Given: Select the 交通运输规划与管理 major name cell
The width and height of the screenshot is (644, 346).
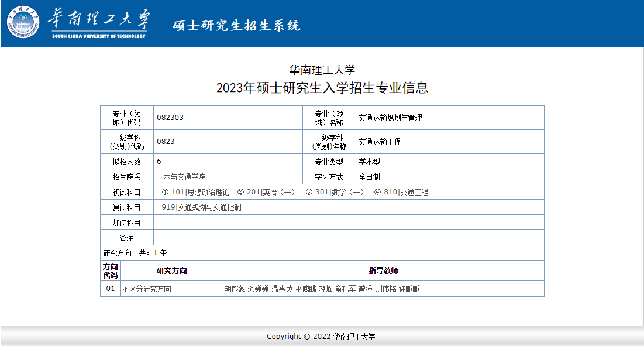Looking at the screenshot, I should click(450, 118).
